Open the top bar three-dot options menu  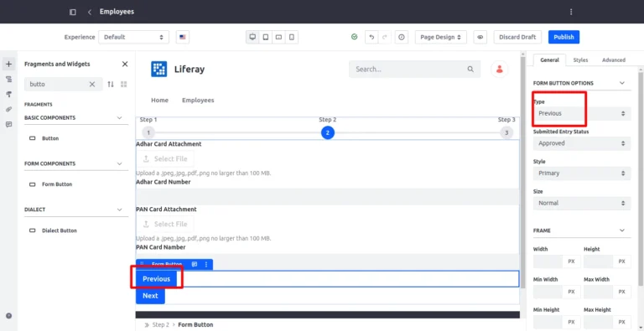pyautogui.click(x=571, y=12)
